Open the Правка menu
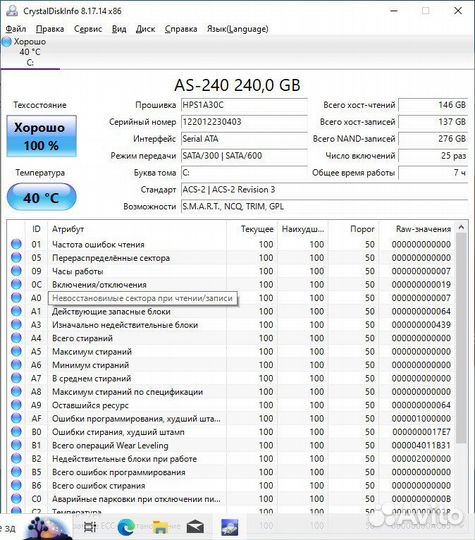The width and height of the screenshot is (475, 540). pyautogui.click(x=50, y=29)
